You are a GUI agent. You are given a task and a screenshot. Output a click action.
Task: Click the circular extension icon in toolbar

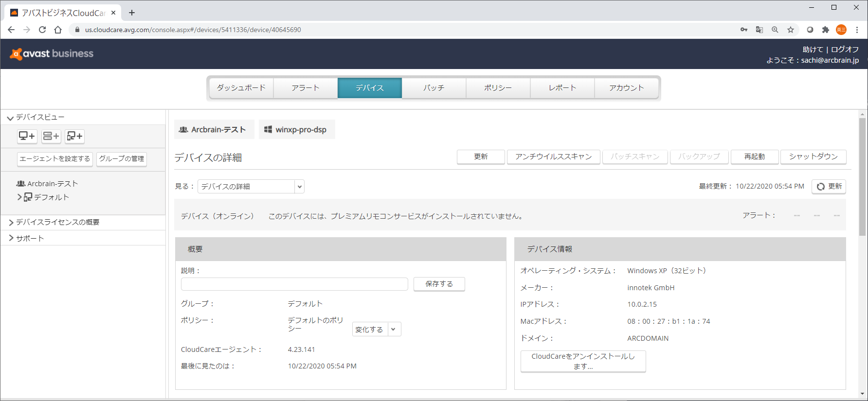pos(810,30)
